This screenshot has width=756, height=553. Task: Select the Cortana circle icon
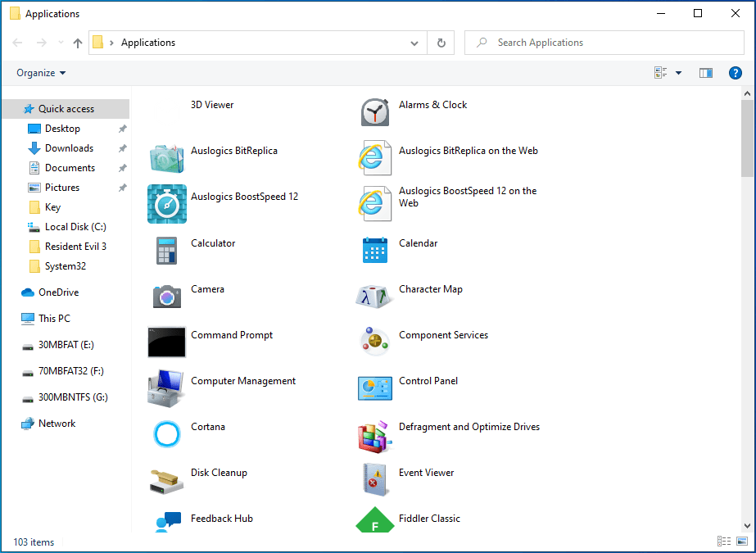(167, 433)
